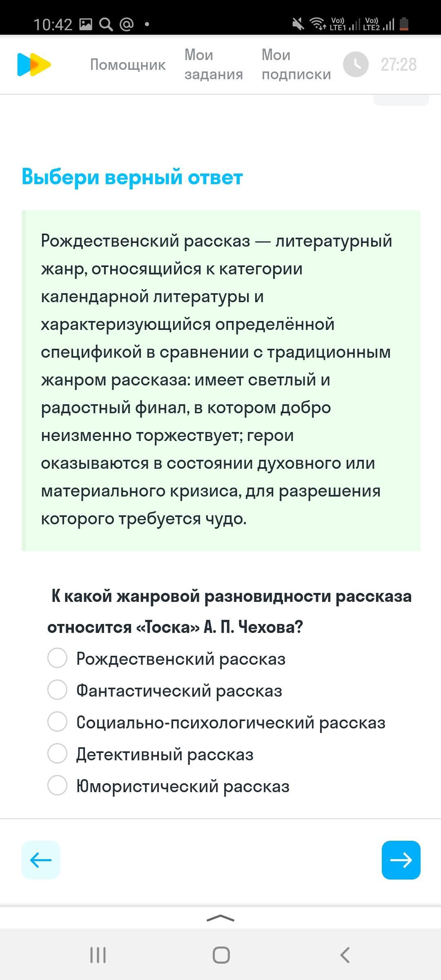Go to previous question with left arrow
This screenshot has width=441, height=980.
point(41,860)
